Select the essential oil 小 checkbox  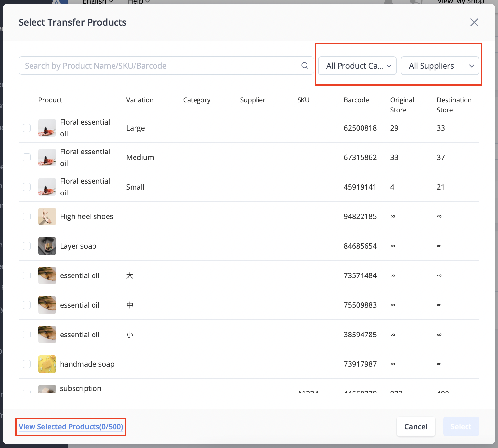27,335
